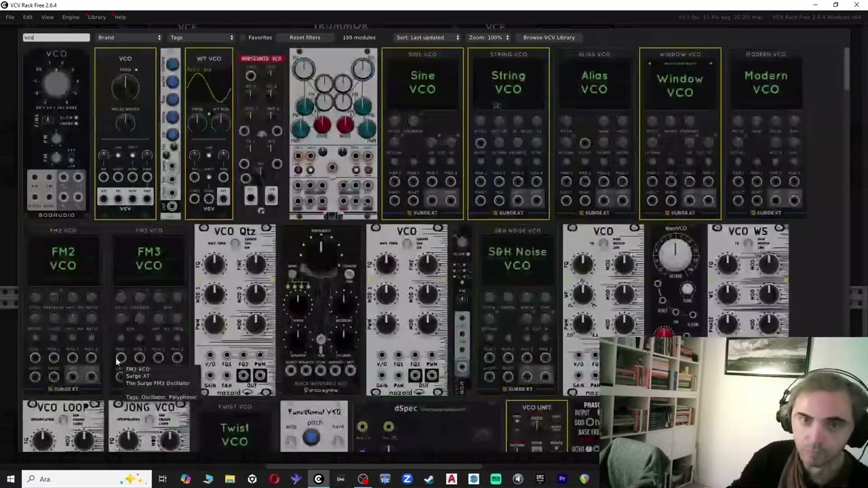Focus the module search field
The image size is (868, 488).
tap(56, 37)
